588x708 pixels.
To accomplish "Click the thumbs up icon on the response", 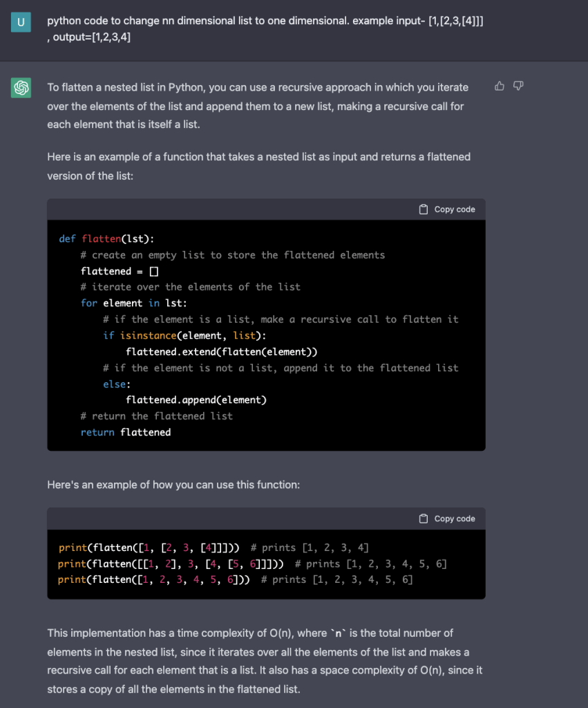I will 500,86.
